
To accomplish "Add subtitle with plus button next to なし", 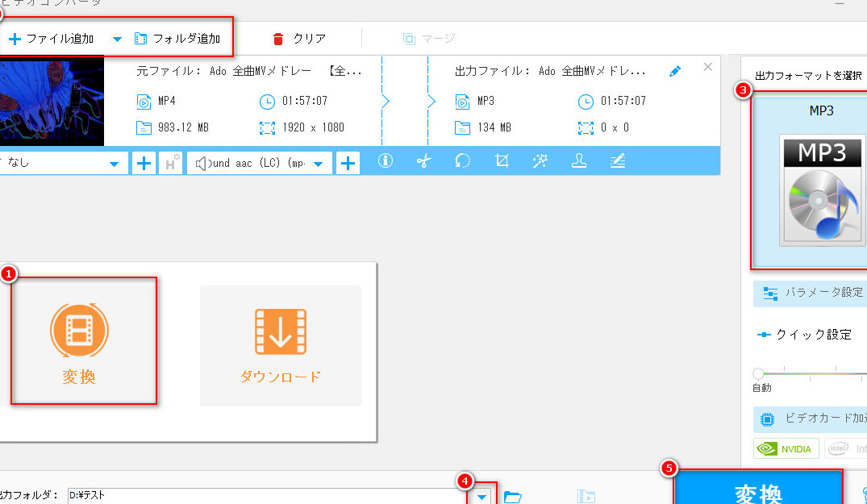I will (x=144, y=163).
